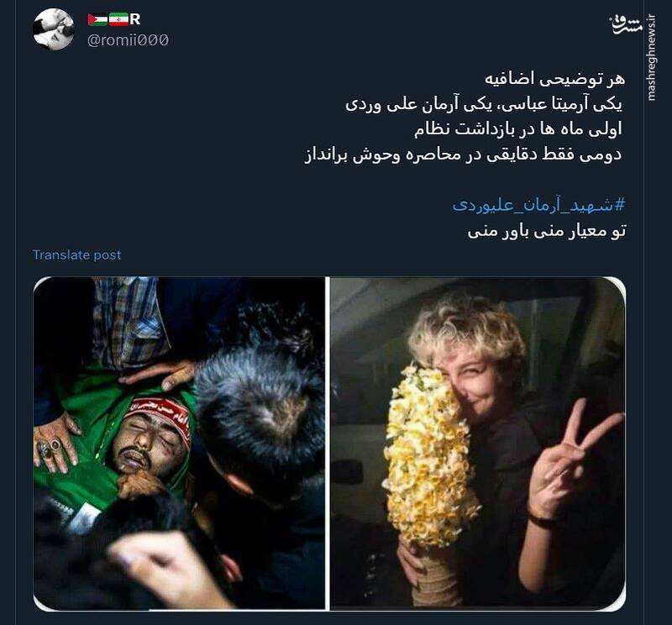Open the #شهید_آرمان_علیوردی hashtag
This screenshot has width=672, height=625.
pos(538,205)
